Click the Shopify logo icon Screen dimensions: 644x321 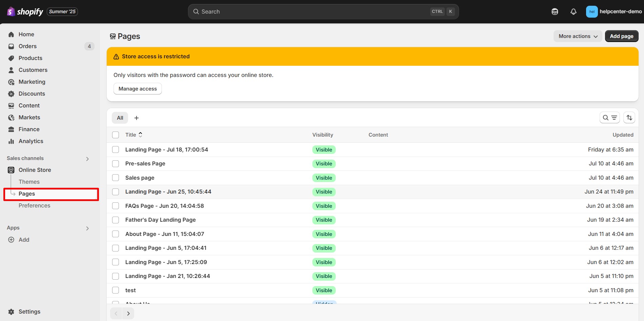(x=11, y=12)
